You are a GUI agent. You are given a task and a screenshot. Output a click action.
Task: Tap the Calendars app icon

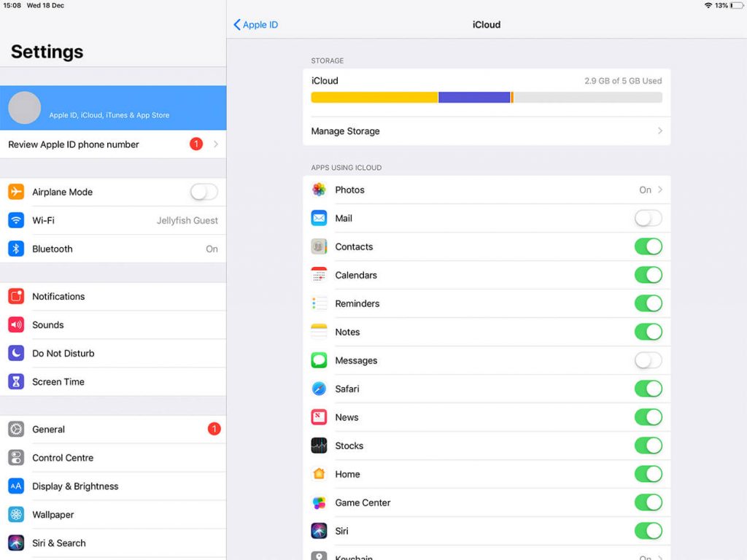point(320,275)
